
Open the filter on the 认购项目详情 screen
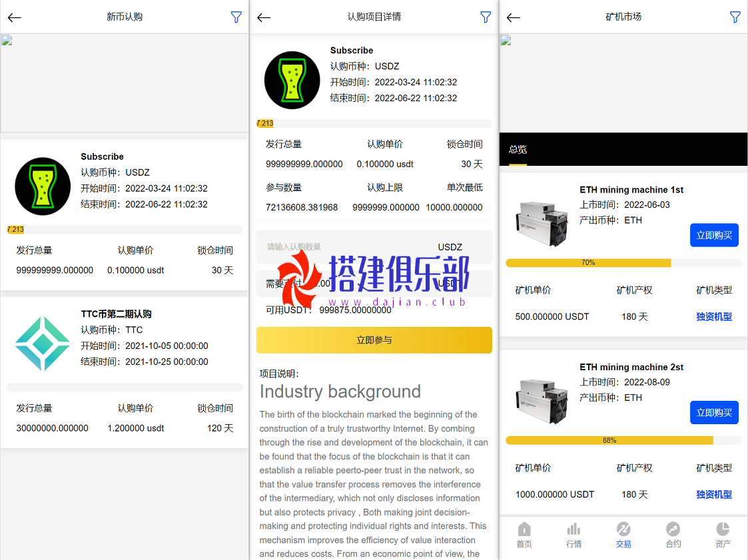(x=486, y=17)
